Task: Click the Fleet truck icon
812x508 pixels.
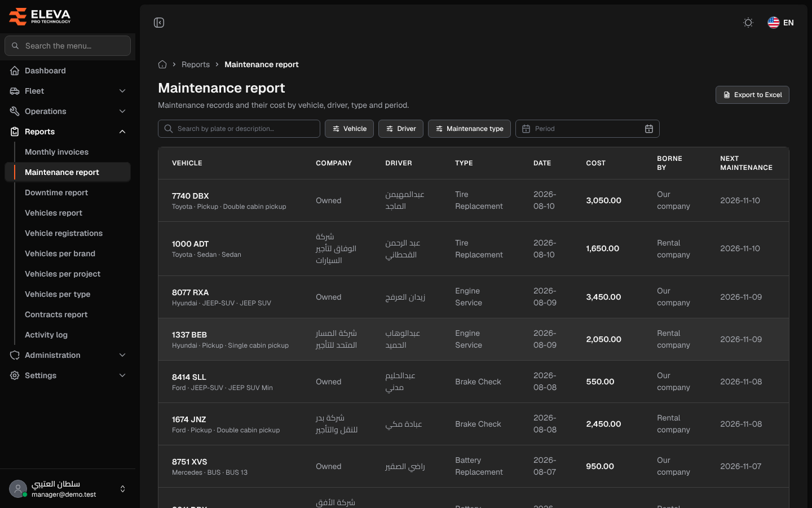Action: 15,91
